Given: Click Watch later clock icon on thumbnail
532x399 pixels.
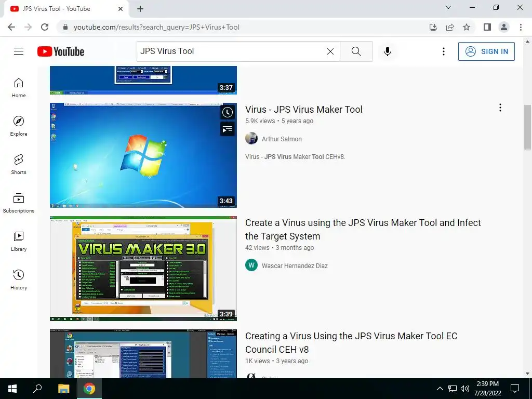Looking at the screenshot, I should (228, 112).
